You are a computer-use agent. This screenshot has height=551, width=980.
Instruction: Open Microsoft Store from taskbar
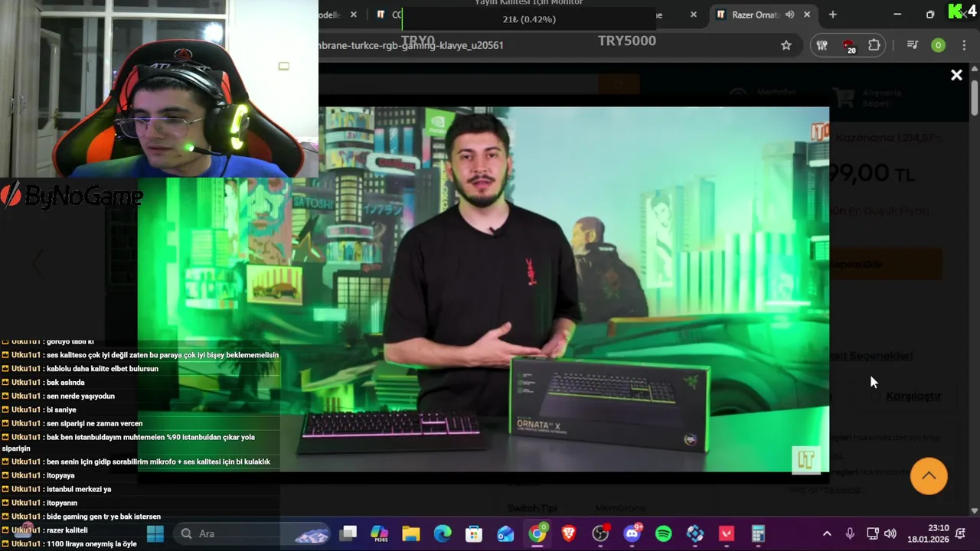474,533
